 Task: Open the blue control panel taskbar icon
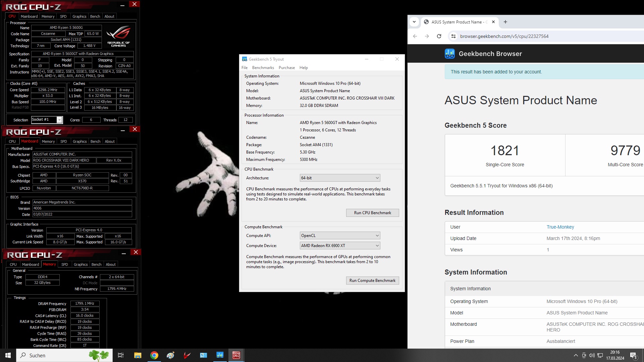click(204, 355)
